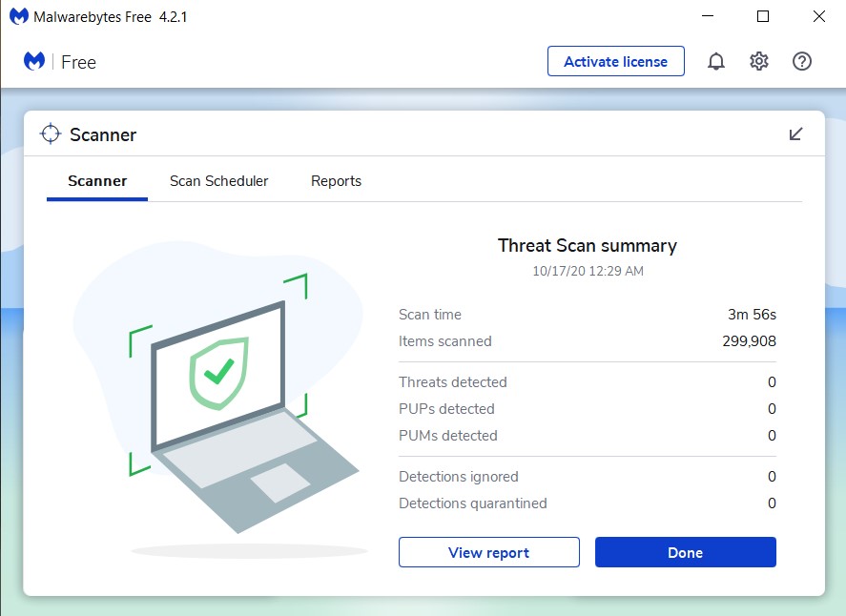Switch to the Scan Scheduler tab
Screen dimensions: 846x616
218,181
